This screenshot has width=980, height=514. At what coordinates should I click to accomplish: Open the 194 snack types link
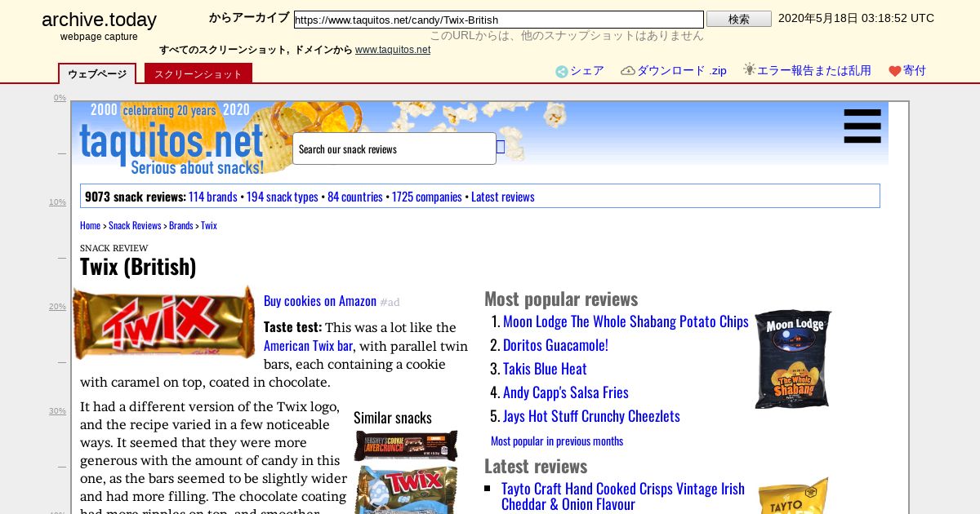283,197
